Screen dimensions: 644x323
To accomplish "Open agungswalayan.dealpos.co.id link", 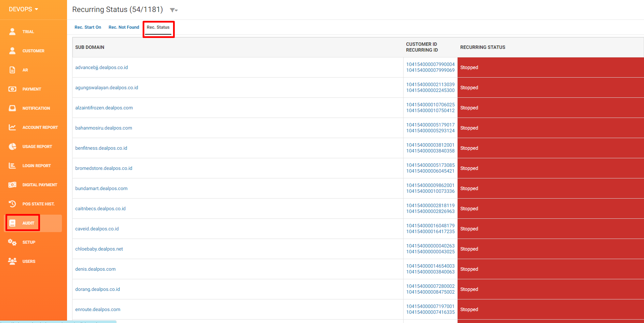I will click(107, 88).
